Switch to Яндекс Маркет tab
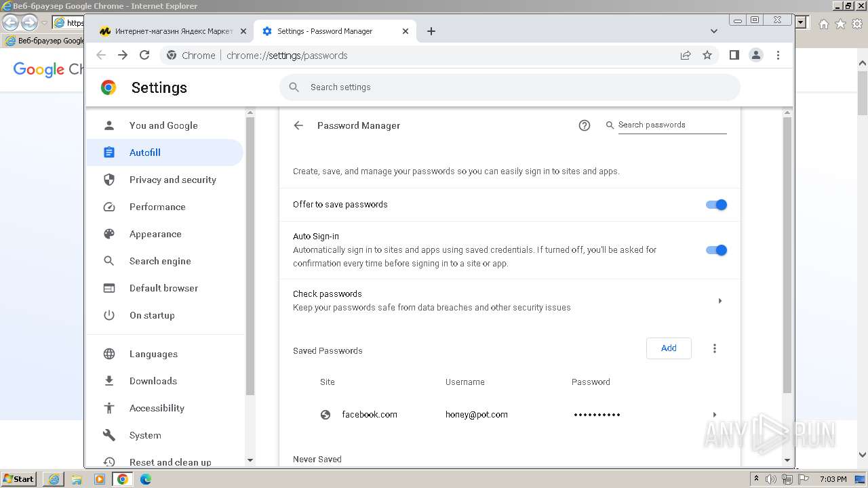Screen dimensions: 868x488 click(x=170, y=31)
